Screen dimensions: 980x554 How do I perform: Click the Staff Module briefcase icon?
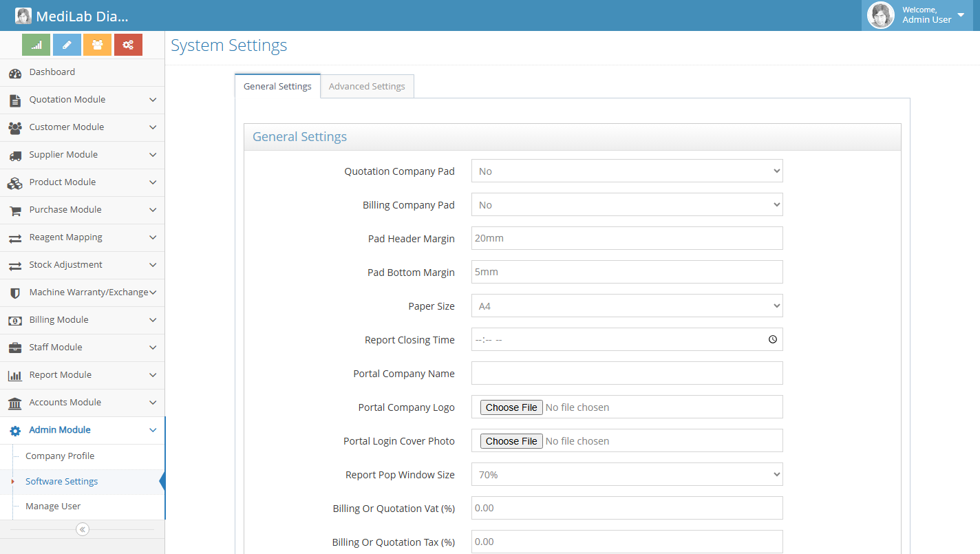pos(15,348)
